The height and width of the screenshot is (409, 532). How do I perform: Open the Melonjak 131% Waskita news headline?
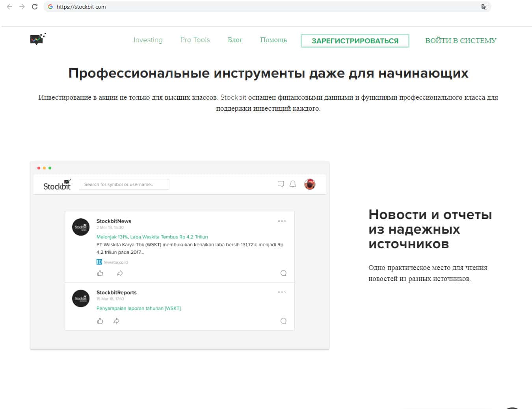tap(152, 237)
